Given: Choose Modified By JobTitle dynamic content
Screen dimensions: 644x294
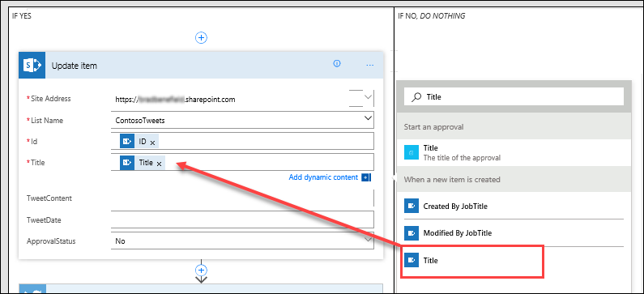Looking at the screenshot, I should pos(514,233).
